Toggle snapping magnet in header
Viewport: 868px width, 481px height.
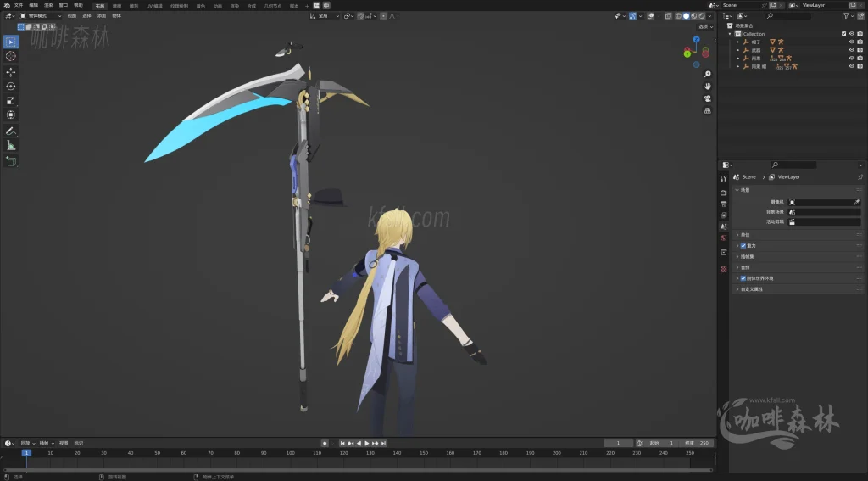pos(361,16)
